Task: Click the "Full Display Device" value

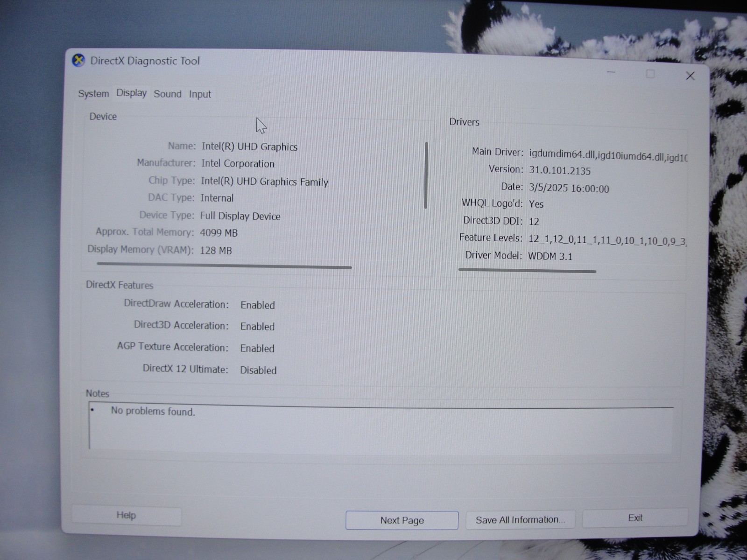Action: [240, 216]
